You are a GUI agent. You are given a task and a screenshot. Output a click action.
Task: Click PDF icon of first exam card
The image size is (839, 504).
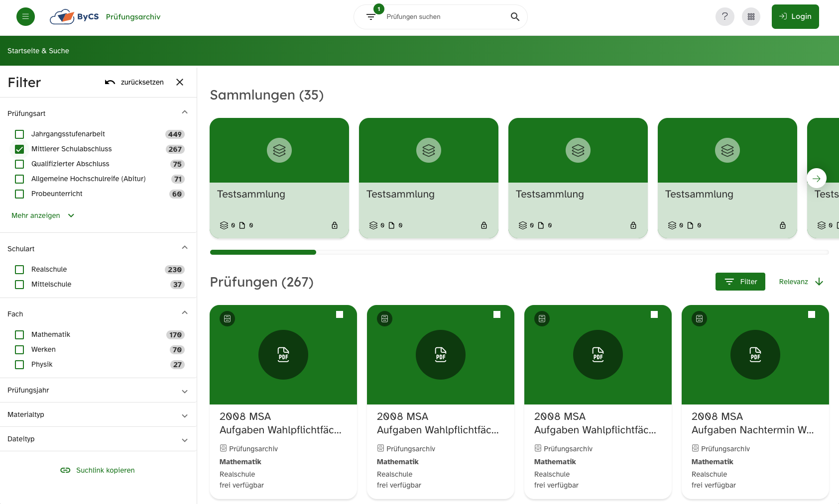(283, 354)
